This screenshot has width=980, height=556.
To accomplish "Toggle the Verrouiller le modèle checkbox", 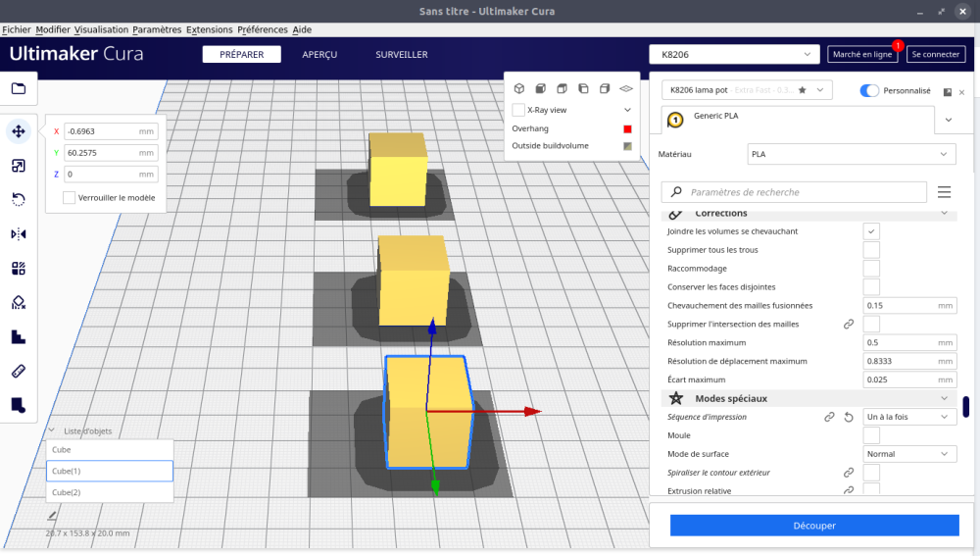I will pyautogui.click(x=70, y=198).
